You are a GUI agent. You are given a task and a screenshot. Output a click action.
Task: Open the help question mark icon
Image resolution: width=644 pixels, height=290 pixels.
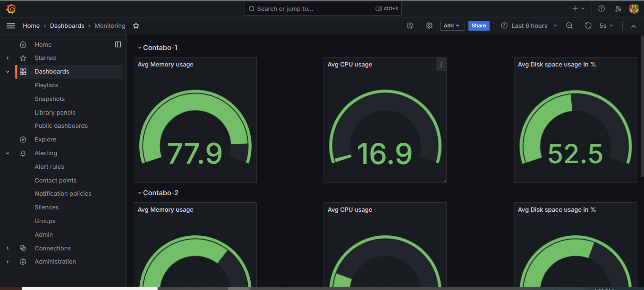[602, 8]
